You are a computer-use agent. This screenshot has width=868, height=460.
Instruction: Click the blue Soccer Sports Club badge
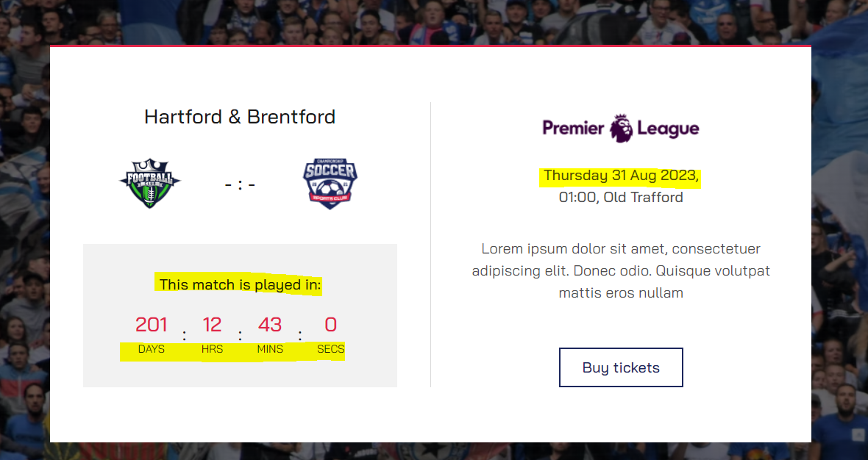(x=330, y=183)
